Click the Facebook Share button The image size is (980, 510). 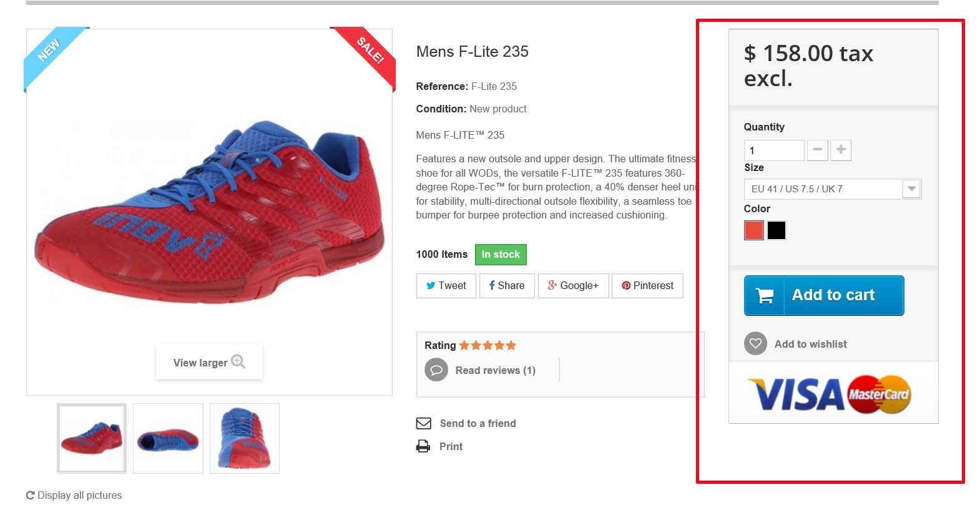tap(507, 285)
